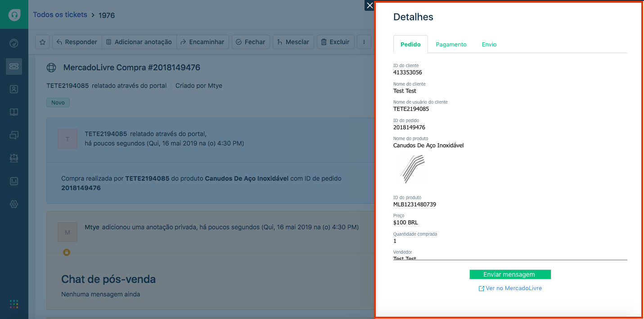
Task: Click the price value $100 BRL
Action: pos(405,223)
